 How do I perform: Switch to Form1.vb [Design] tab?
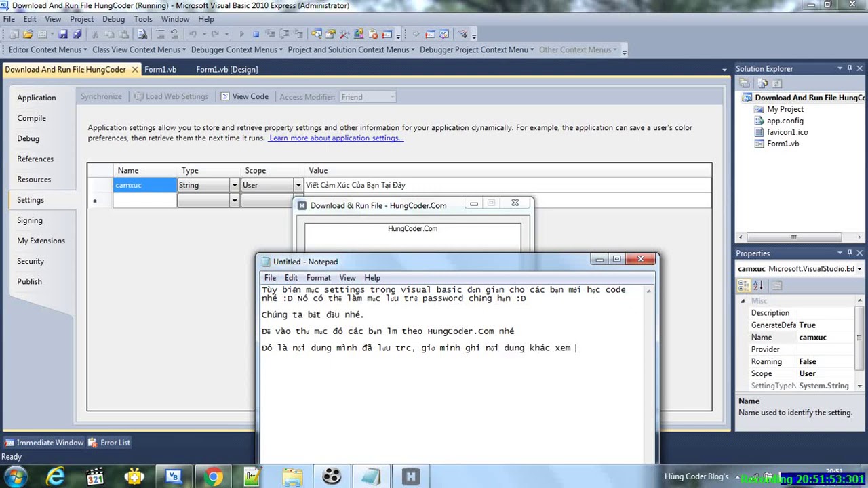pyautogui.click(x=227, y=69)
